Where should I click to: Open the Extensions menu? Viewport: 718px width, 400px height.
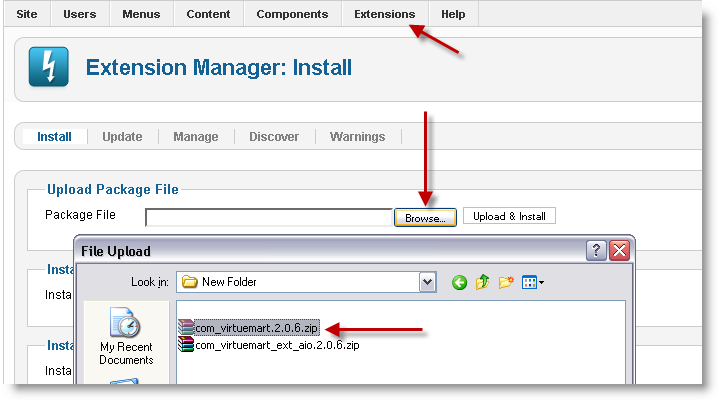384,14
